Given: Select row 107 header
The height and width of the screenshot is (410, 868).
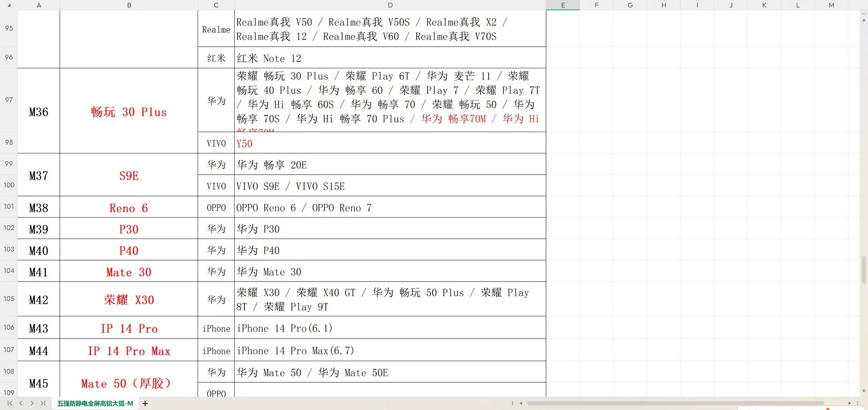Looking at the screenshot, I should pos(9,350).
